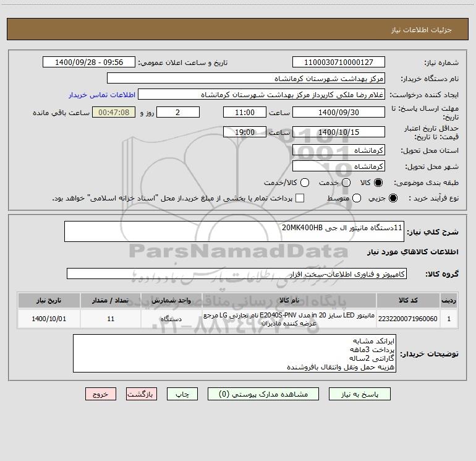Select the کالا radio button
The width and height of the screenshot is (476, 461).
pos(378,183)
